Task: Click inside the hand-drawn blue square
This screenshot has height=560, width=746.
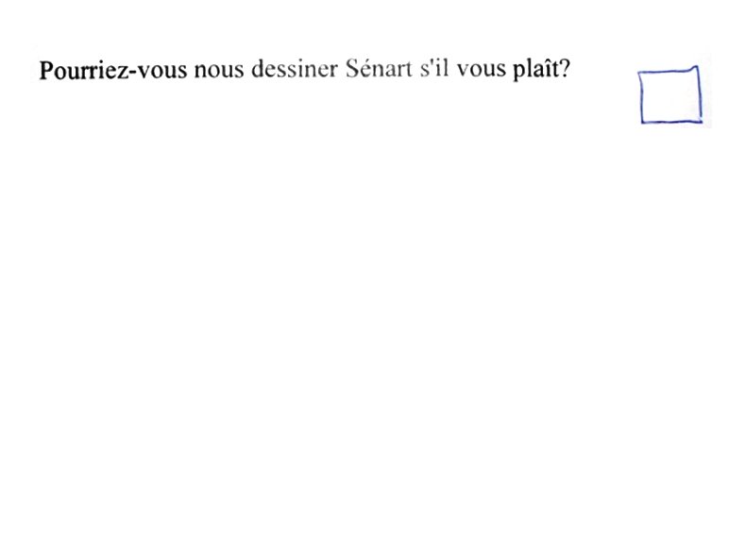Action: click(670, 96)
